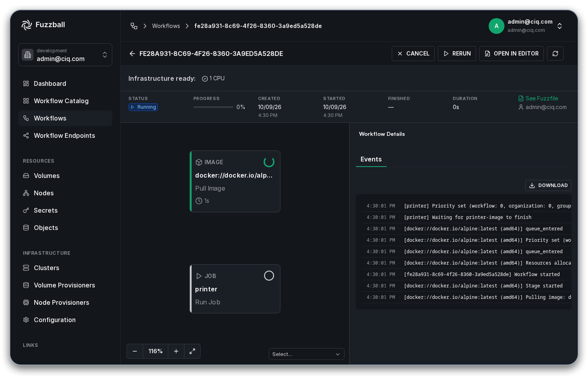Click the Objects database icon
This screenshot has width=588, height=378.
pyautogui.click(x=26, y=228)
